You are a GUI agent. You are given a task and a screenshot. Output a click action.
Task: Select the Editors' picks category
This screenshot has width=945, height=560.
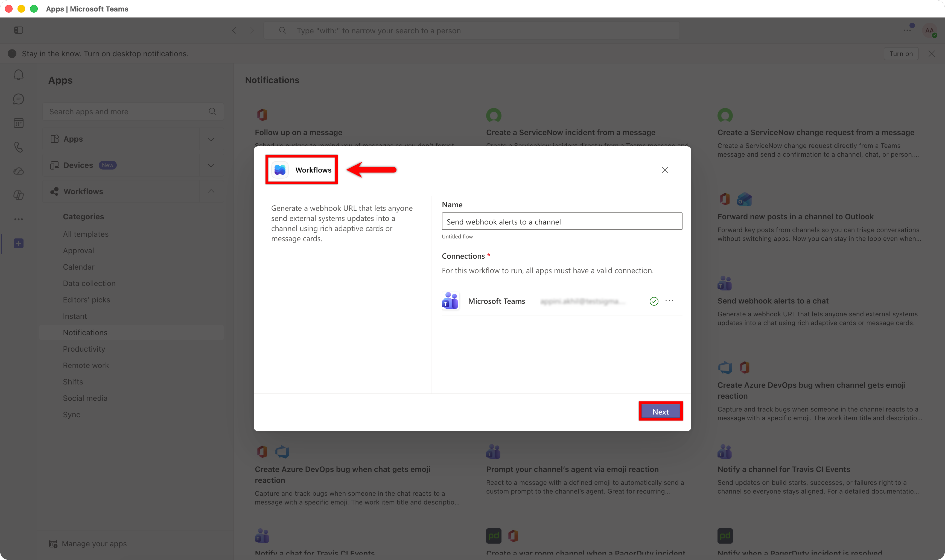[86, 300]
